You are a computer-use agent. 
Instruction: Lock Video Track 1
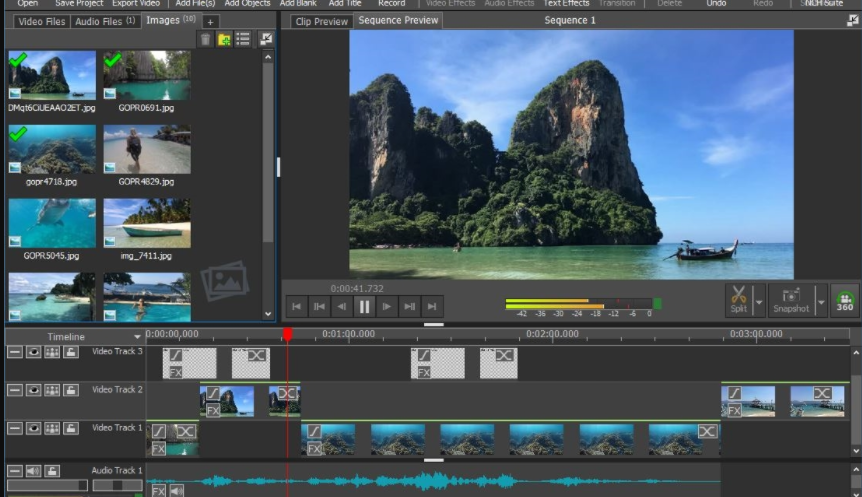pyautogui.click(x=70, y=428)
